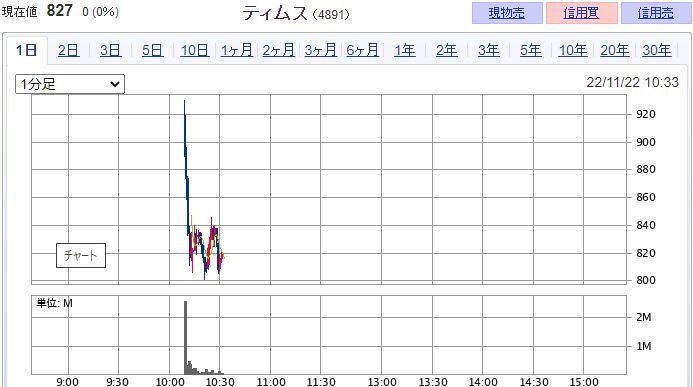The height and width of the screenshot is (387, 693).
Task: Click the current price 827
Action: pos(59,11)
